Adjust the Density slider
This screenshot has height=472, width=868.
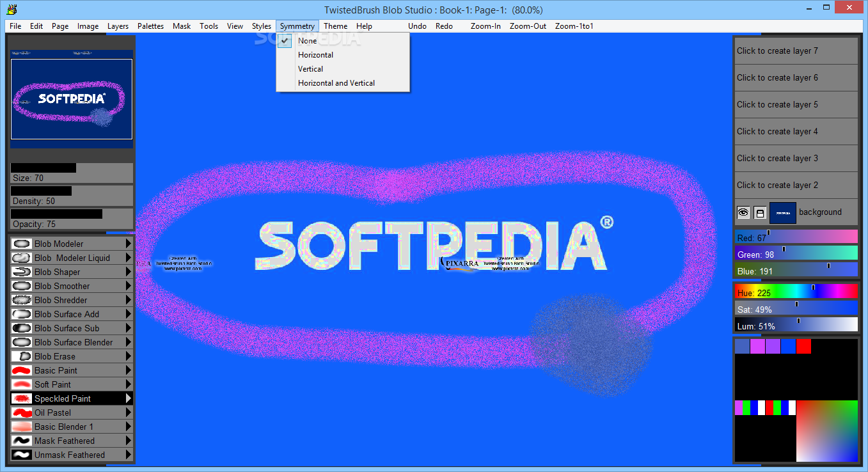click(x=72, y=196)
